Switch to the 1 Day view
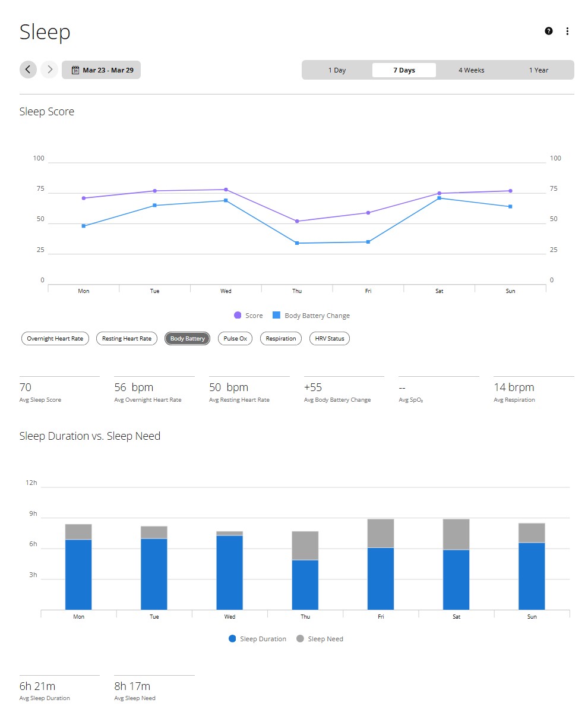The image size is (588, 709). [337, 70]
